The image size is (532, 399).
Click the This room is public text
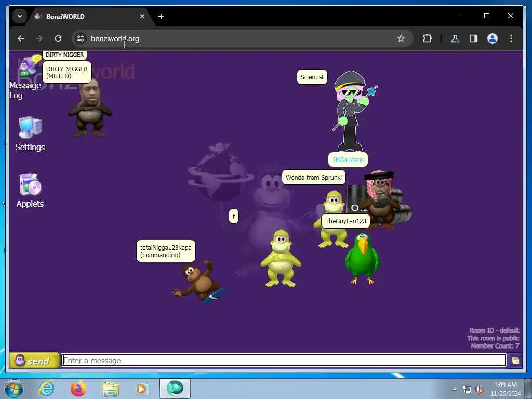pyautogui.click(x=493, y=338)
